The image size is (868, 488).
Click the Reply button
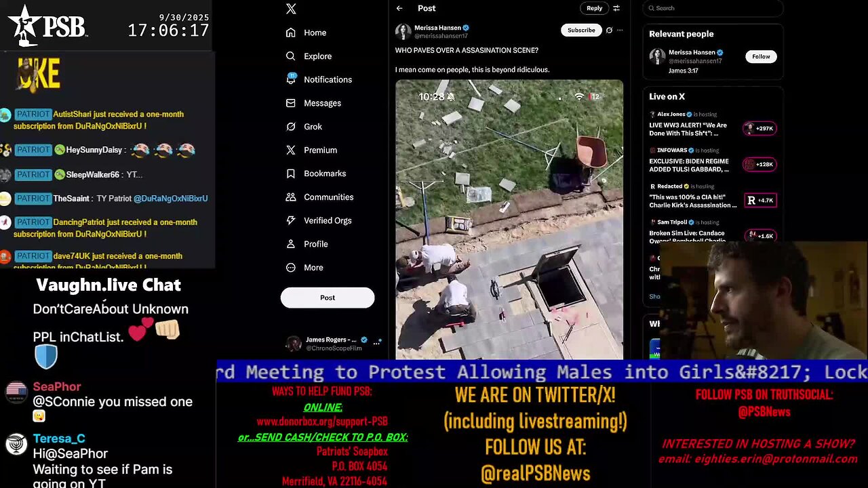(x=594, y=8)
